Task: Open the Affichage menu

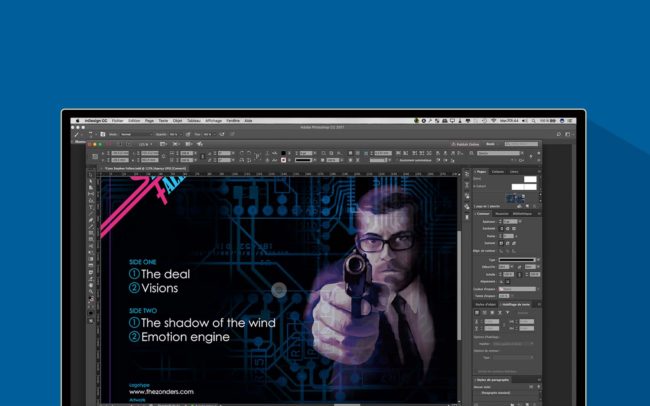Action: 213,121
